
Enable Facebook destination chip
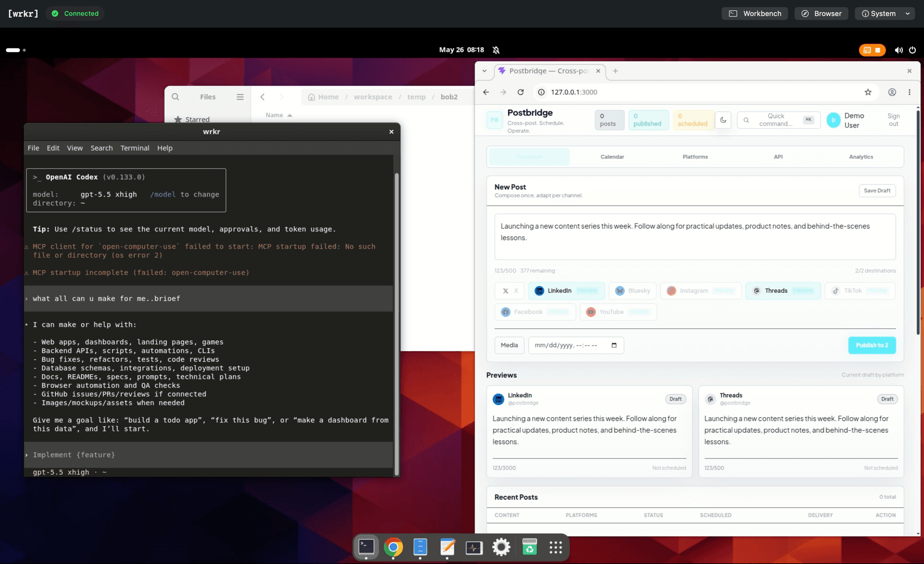pyautogui.click(x=535, y=312)
